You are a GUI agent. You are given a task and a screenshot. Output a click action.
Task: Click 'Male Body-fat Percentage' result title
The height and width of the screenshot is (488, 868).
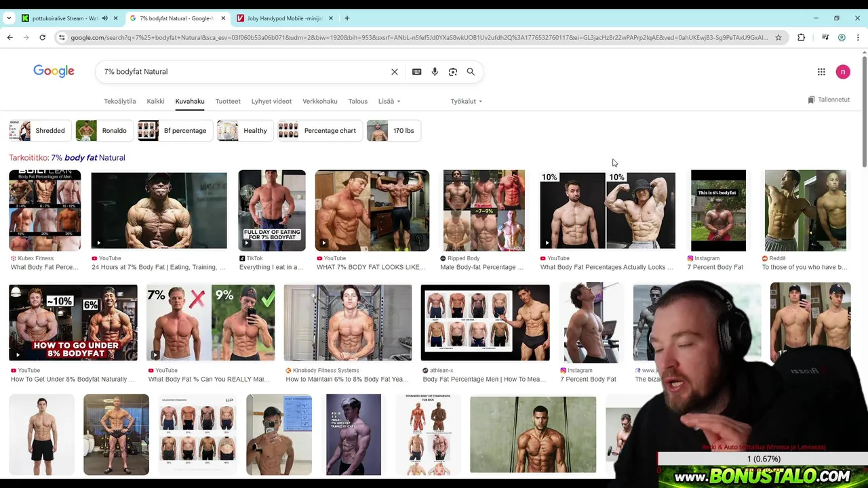pos(482,267)
